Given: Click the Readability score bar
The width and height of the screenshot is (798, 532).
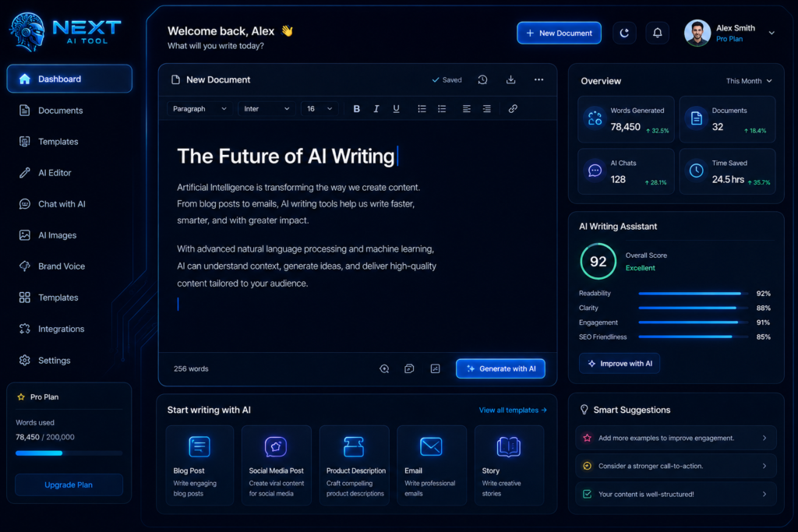Looking at the screenshot, I should (693, 294).
